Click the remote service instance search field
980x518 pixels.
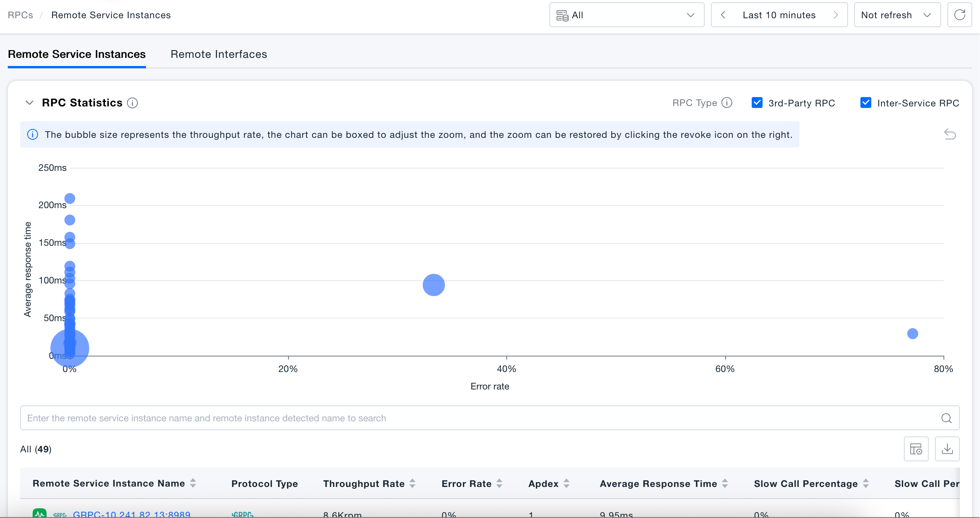coord(490,418)
